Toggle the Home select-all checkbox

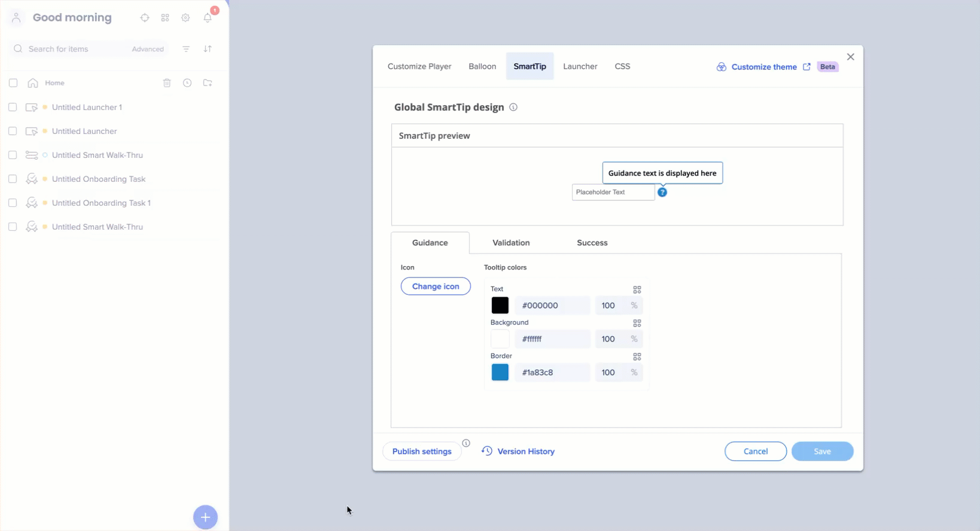(x=13, y=83)
